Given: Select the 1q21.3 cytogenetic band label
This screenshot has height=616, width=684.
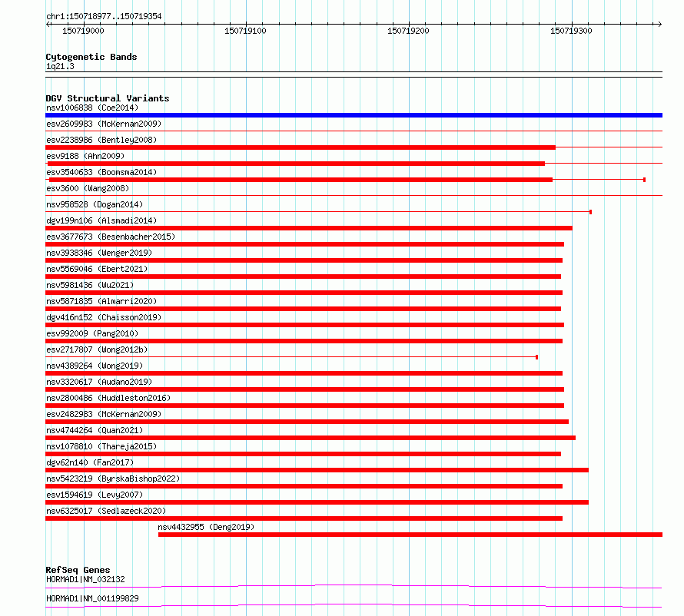Looking at the screenshot, I should click(60, 66).
